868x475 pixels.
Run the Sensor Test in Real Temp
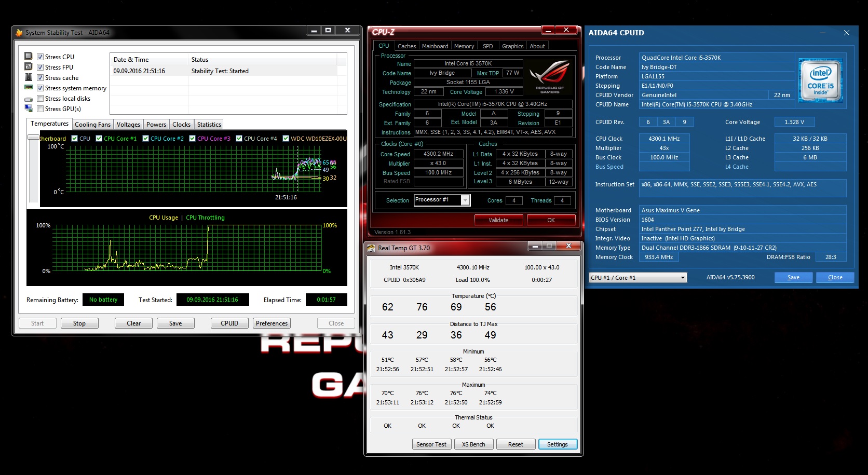(x=431, y=444)
